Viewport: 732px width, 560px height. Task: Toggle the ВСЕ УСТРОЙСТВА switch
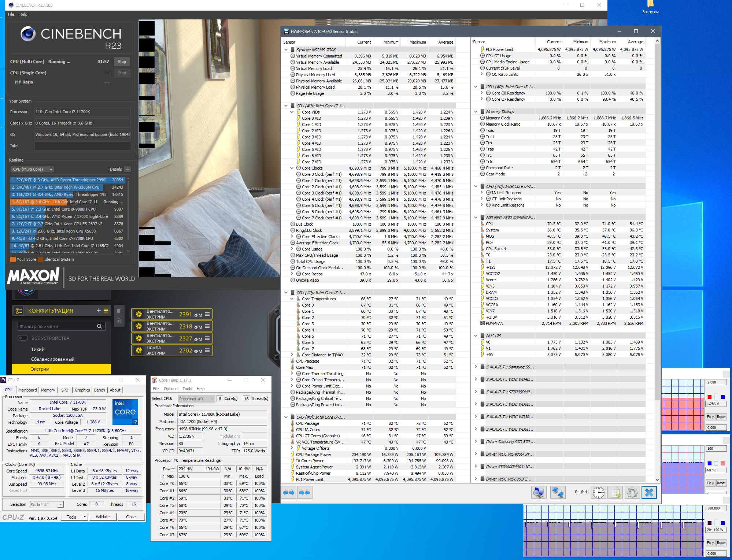coord(23,338)
